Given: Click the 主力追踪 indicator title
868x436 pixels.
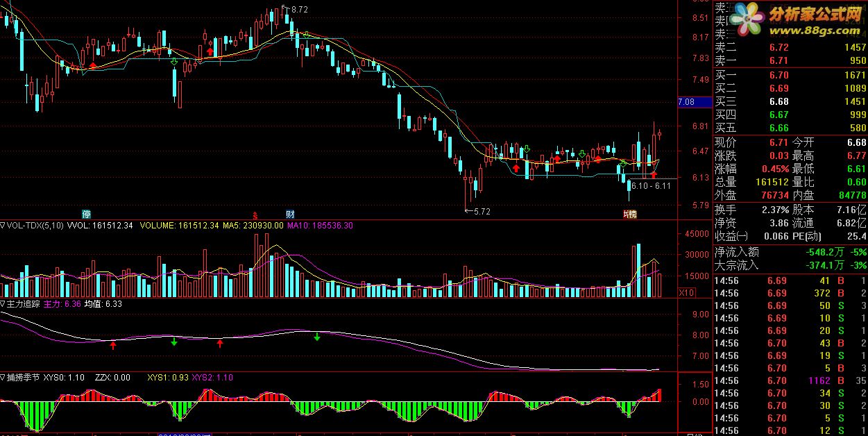Looking at the screenshot, I should pos(24,304).
